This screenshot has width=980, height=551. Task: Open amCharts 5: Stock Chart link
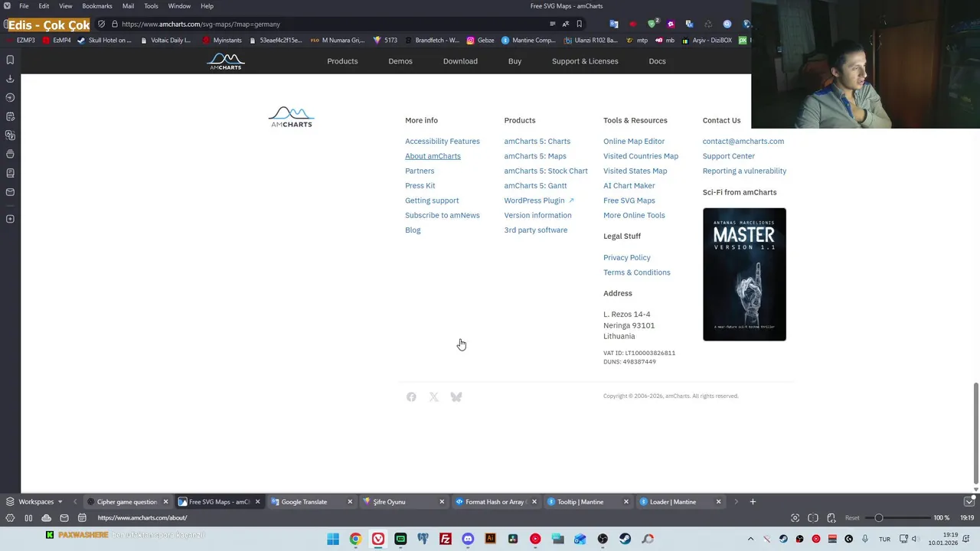pos(546,171)
